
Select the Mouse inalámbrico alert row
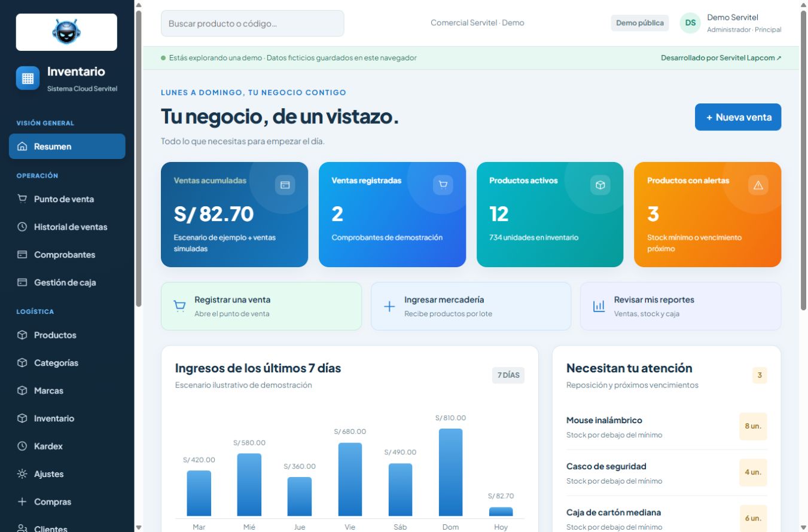(667, 427)
